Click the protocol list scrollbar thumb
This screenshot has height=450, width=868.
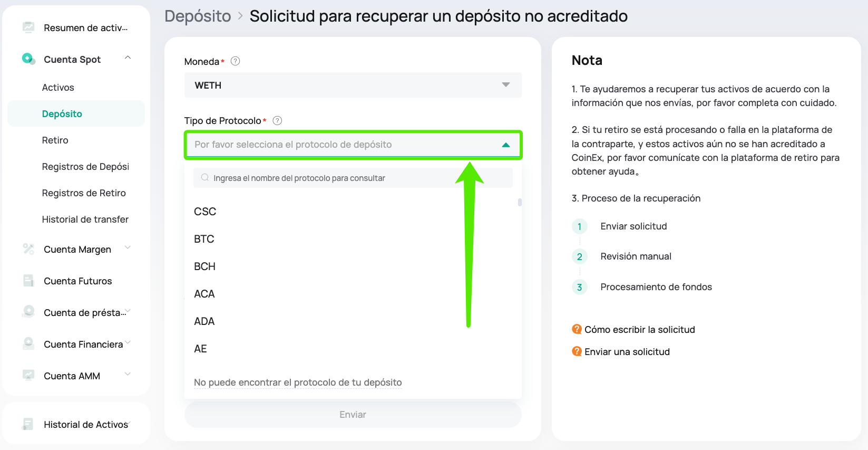pyautogui.click(x=520, y=202)
